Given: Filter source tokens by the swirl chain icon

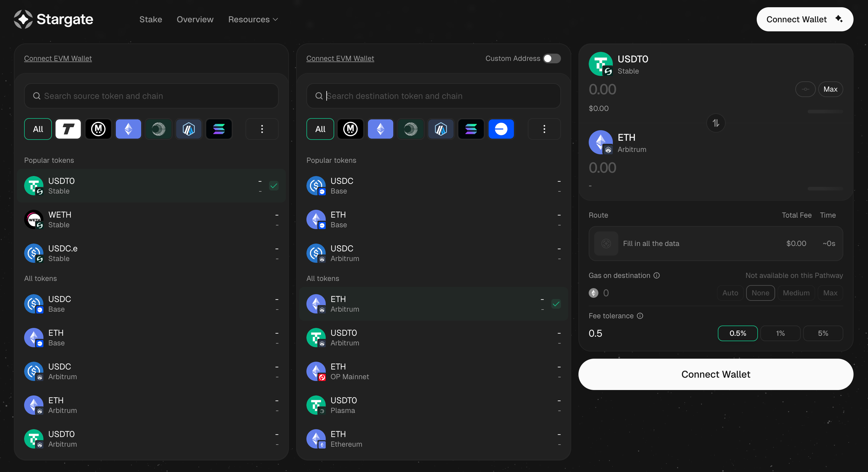Looking at the screenshot, I should click(158, 129).
